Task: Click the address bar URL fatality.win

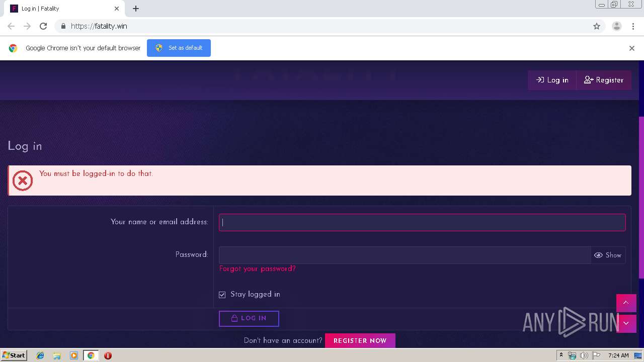Action: tap(99, 26)
